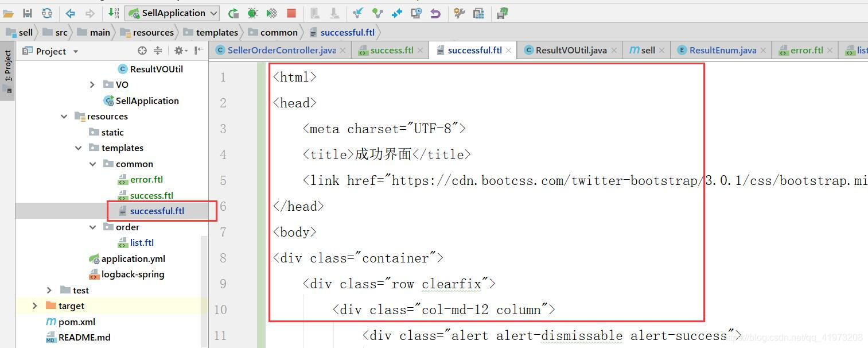Image resolution: width=868 pixels, height=348 pixels.
Task: Collapse the order folder
Action: 92,227
